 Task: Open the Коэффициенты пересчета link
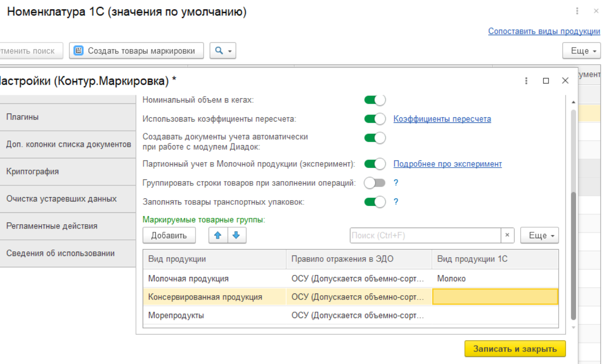[442, 119]
